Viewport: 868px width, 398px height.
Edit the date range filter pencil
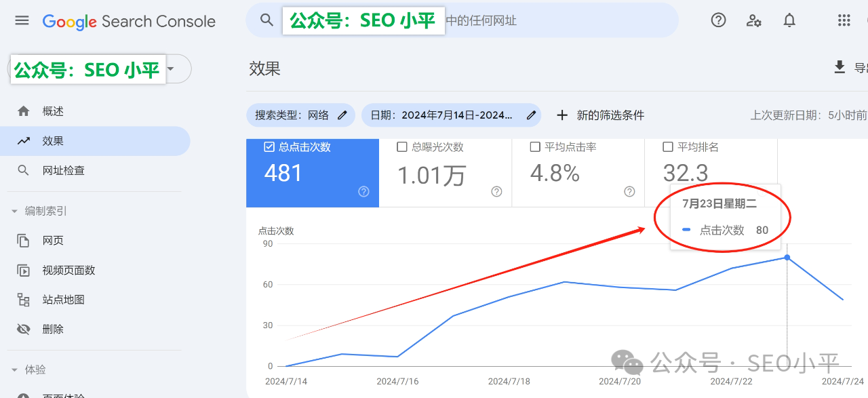pos(532,115)
